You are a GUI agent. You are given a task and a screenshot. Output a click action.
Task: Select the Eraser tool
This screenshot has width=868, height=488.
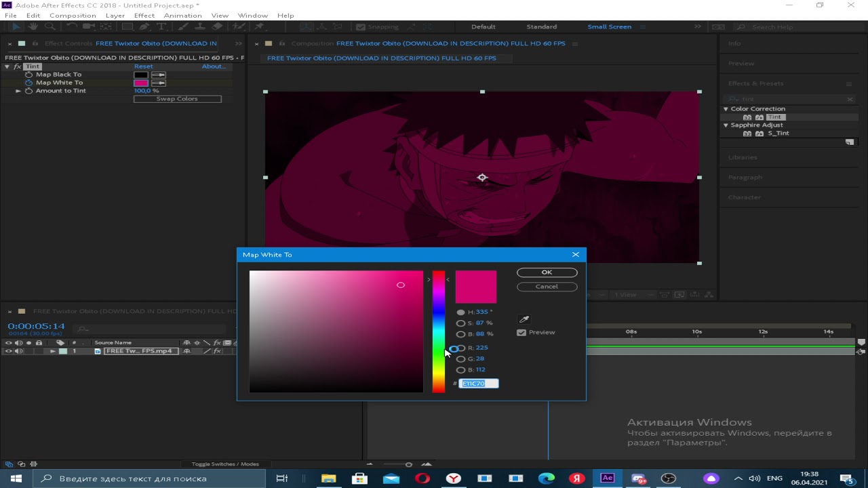217,26
